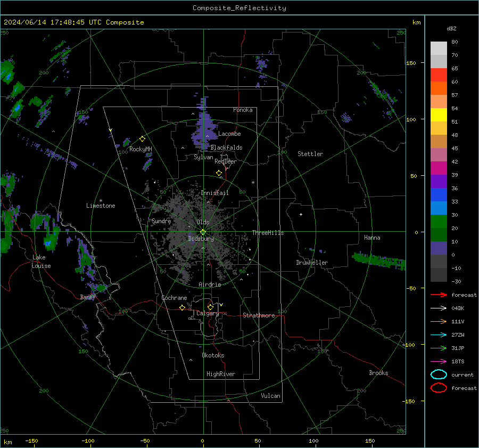Click the 150 tick on right km axis
The image size is (479, 448).
pos(411,63)
